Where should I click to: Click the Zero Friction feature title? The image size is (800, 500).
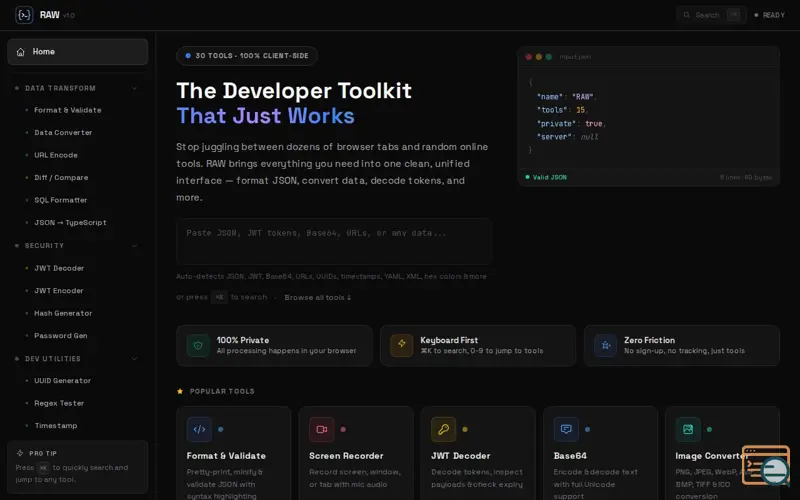649,340
